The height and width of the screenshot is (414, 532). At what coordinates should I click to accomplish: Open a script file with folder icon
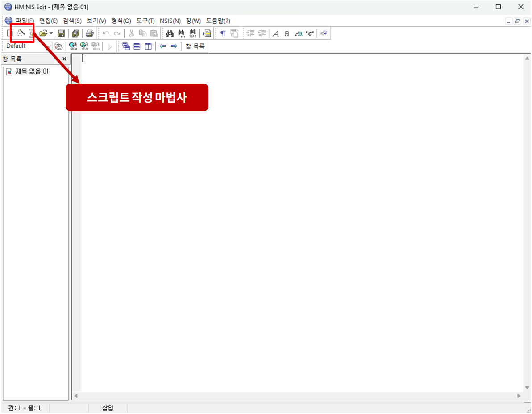tap(43, 33)
